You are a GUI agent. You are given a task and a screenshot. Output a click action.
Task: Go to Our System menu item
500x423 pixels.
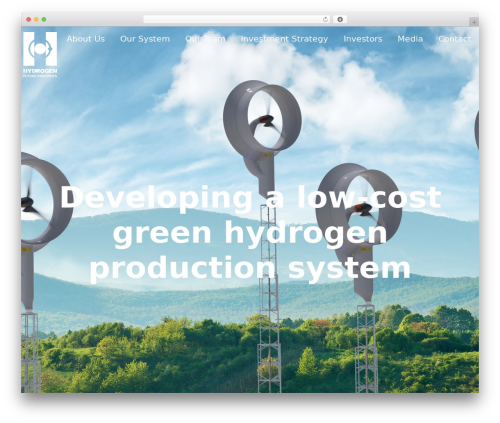coord(145,39)
